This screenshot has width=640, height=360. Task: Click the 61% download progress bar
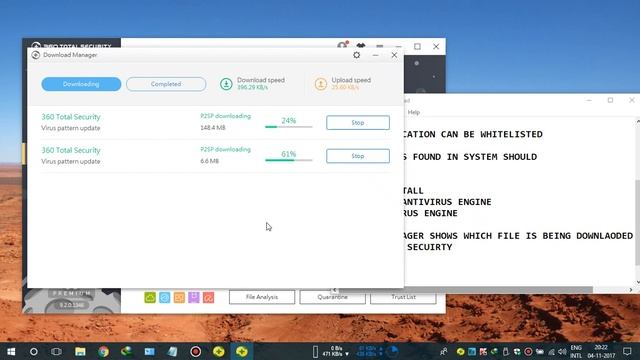pos(289,160)
